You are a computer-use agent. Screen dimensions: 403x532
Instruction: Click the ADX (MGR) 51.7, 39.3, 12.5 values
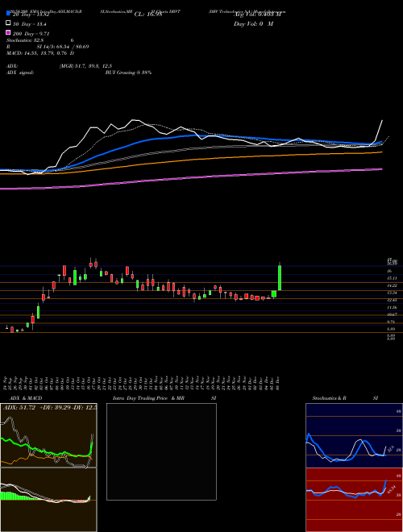(x=85, y=66)
